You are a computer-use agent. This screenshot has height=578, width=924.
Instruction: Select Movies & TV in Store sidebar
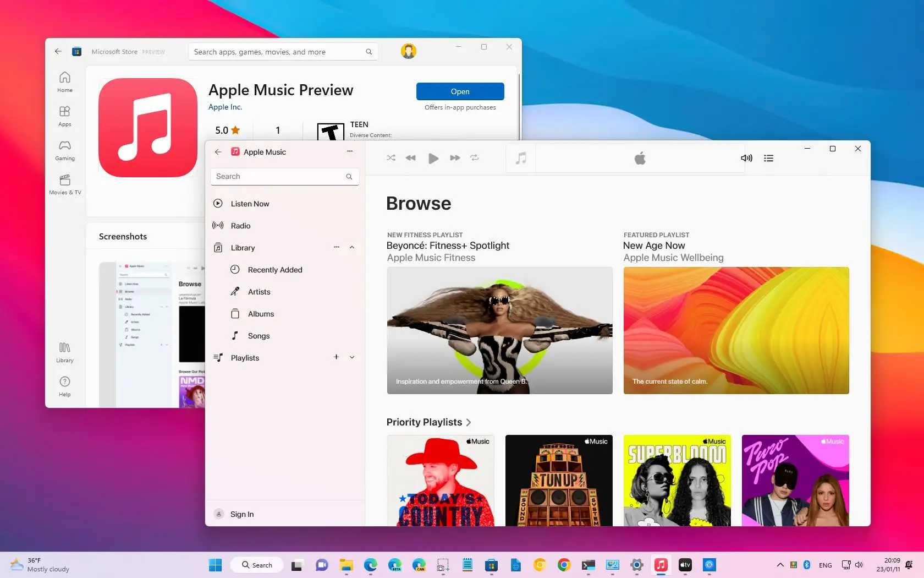click(64, 185)
